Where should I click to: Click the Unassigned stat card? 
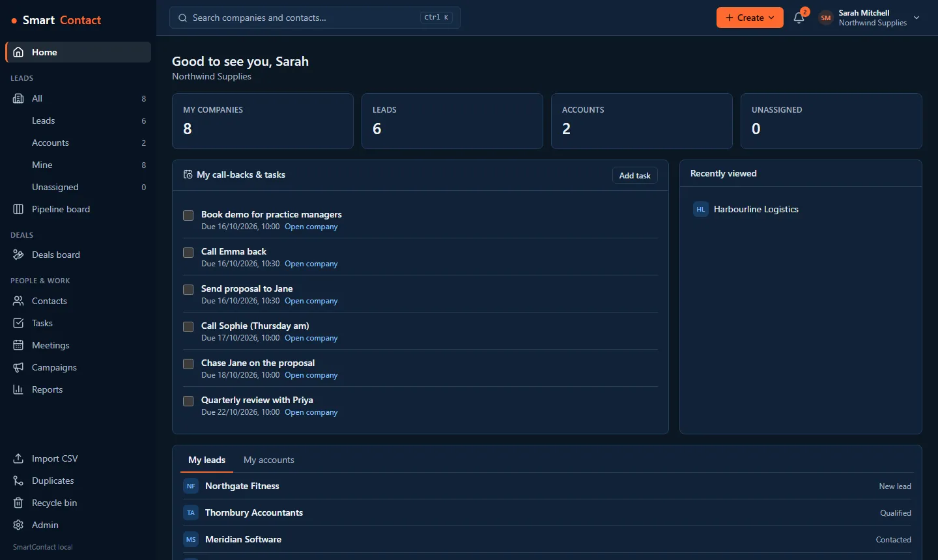coord(831,121)
